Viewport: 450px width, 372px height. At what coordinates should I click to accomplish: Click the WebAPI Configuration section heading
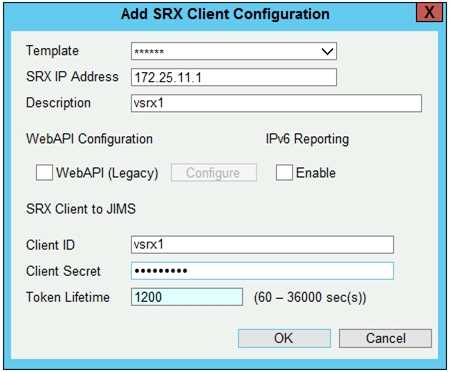(x=89, y=139)
